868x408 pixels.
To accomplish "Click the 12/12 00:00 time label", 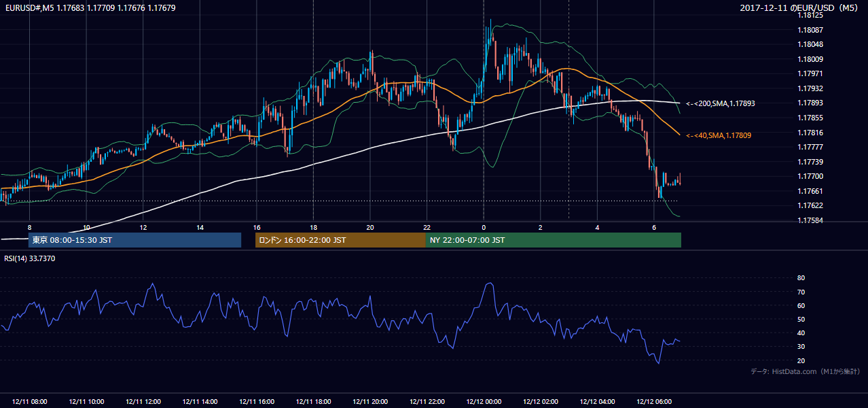I will 484,402.
